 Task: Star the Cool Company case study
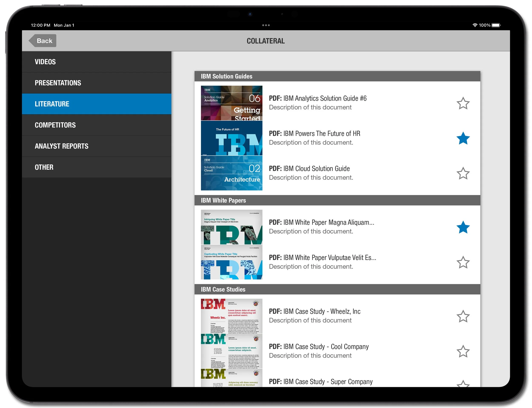click(463, 351)
